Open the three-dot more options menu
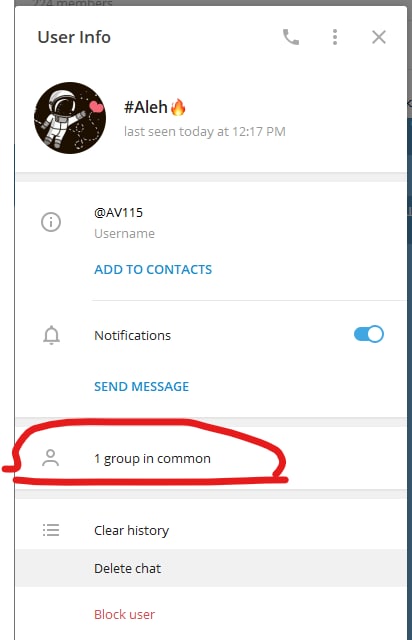This screenshot has height=640, width=412. coord(335,37)
